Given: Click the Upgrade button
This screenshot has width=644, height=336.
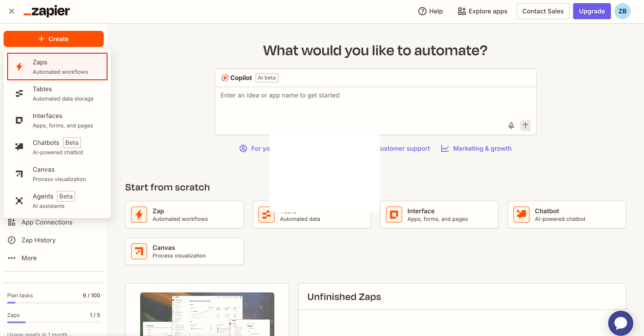Looking at the screenshot, I should coord(591,11).
